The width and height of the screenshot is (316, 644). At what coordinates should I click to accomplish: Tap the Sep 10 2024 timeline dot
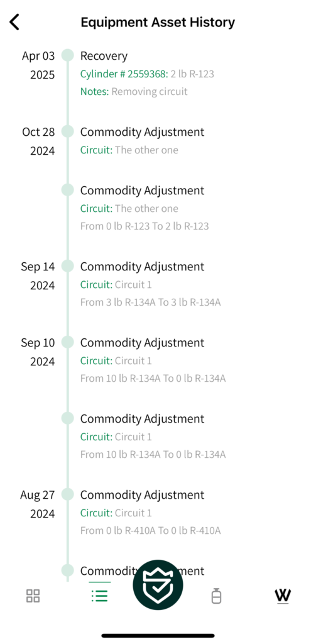[x=67, y=342]
